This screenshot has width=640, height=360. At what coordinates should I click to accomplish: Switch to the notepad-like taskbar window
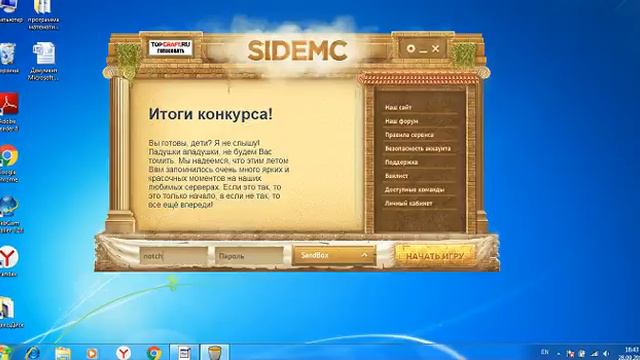click(184, 352)
